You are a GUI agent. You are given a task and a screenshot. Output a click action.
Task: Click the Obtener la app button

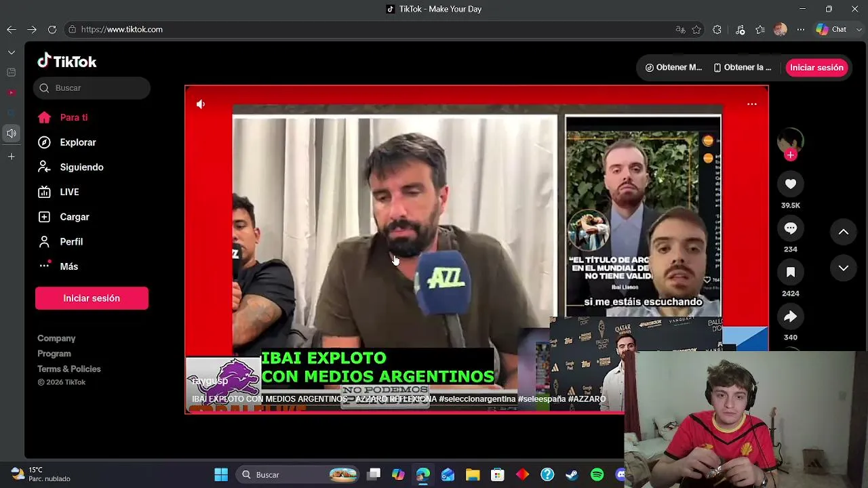[743, 67]
